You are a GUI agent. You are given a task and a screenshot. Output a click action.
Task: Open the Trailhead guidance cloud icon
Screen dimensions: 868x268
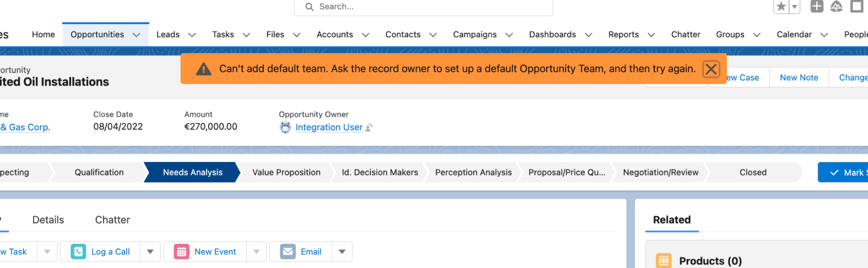coord(836,7)
